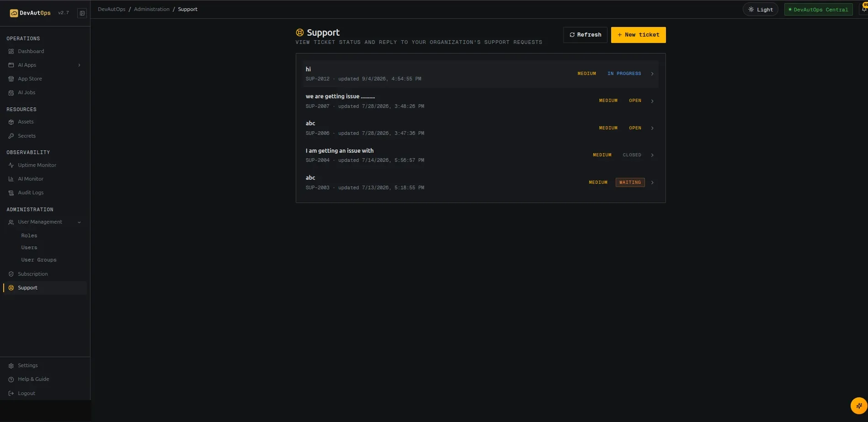The height and width of the screenshot is (422, 868).
Task: Refresh the support ticket list
Action: click(x=585, y=35)
